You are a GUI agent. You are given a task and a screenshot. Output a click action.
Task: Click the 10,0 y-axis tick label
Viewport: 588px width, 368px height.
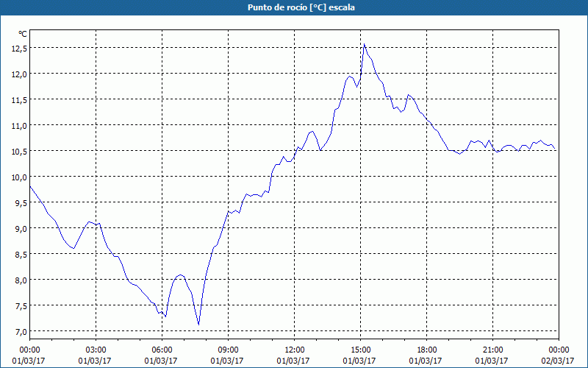click(x=18, y=177)
